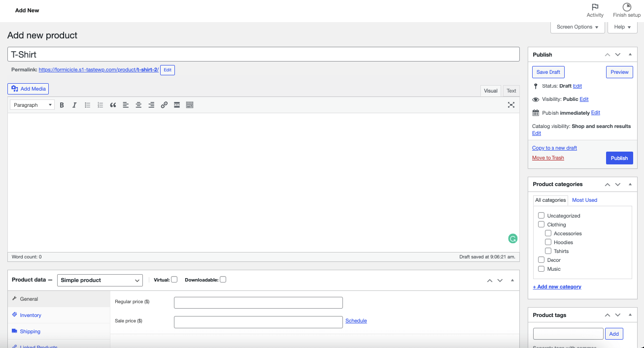The width and height of the screenshot is (644, 348).
Task: Insert a hyperlink in the editor
Action: (x=164, y=105)
